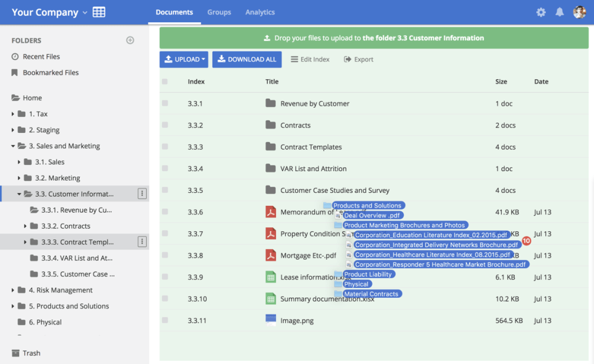Collapse the 3. Sales and Marketing folder
Viewport: 594px width, 364px height.
tap(13, 146)
